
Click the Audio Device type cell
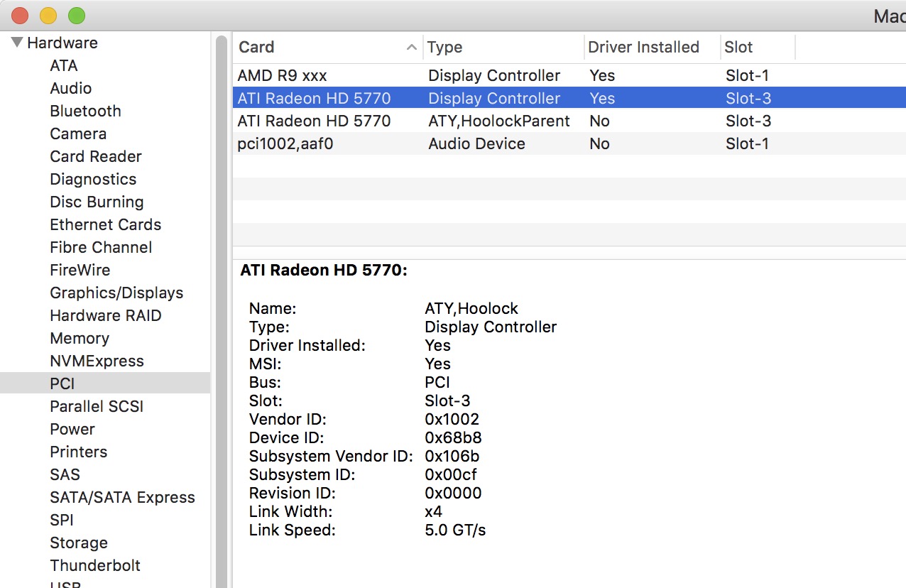pyautogui.click(x=476, y=143)
